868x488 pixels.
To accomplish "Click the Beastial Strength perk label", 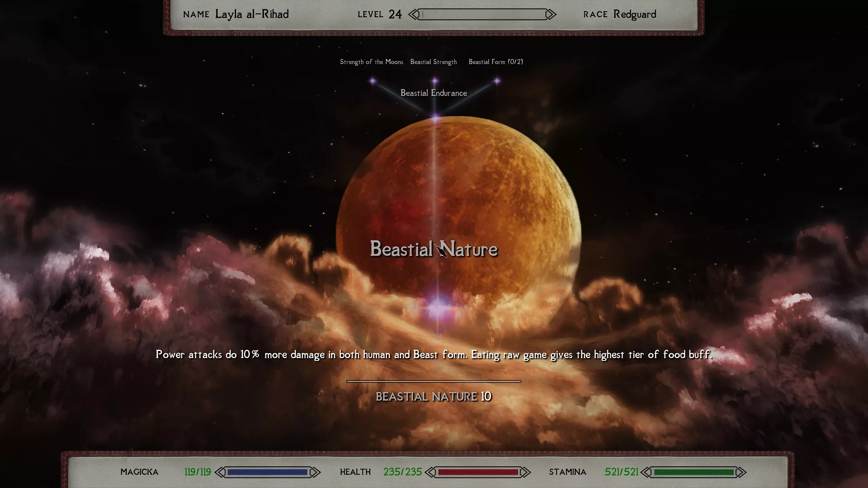I will point(434,62).
